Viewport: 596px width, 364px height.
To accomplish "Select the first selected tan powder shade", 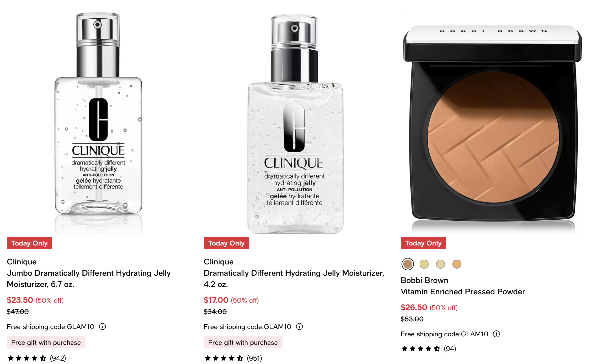I will [408, 264].
